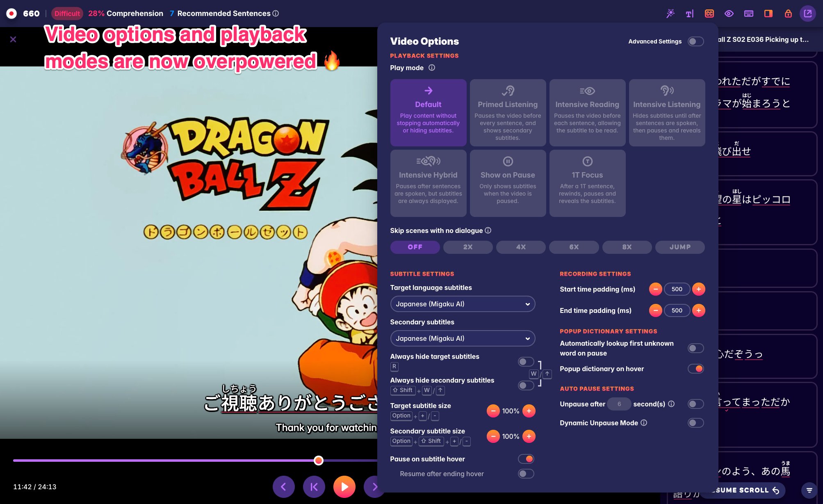Open Secondary subtitles dropdown
This screenshot has width=823, height=504.
tap(463, 338)
